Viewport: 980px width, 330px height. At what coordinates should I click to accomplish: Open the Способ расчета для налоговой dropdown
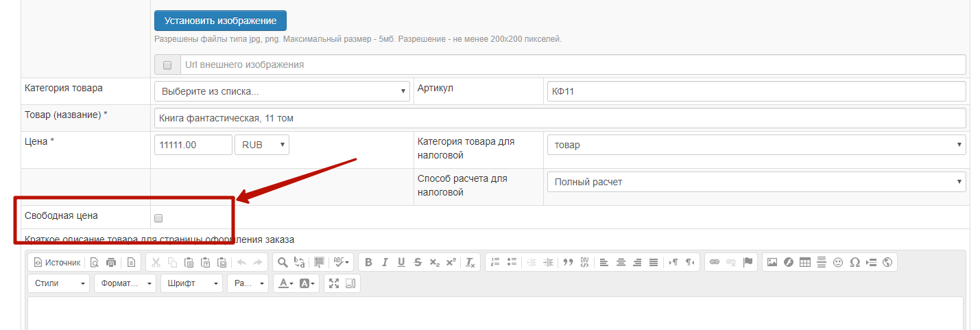(x=756, y=182)
